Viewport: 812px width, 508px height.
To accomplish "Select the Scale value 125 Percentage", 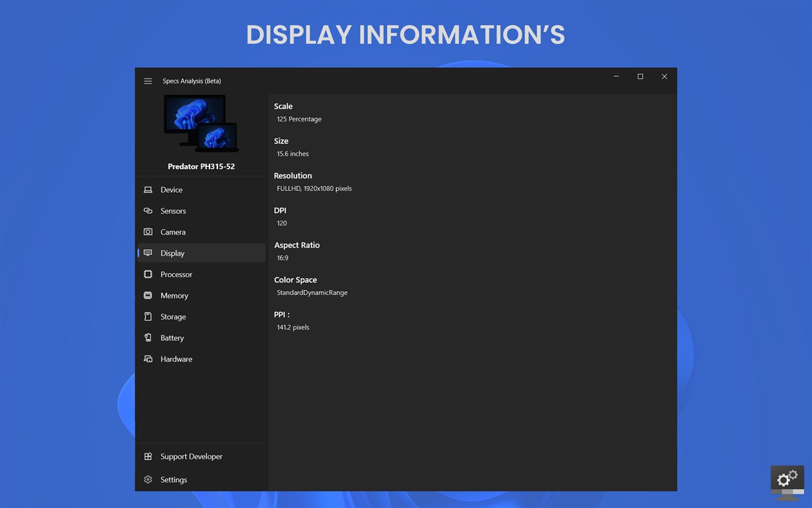I will [299, 119].
